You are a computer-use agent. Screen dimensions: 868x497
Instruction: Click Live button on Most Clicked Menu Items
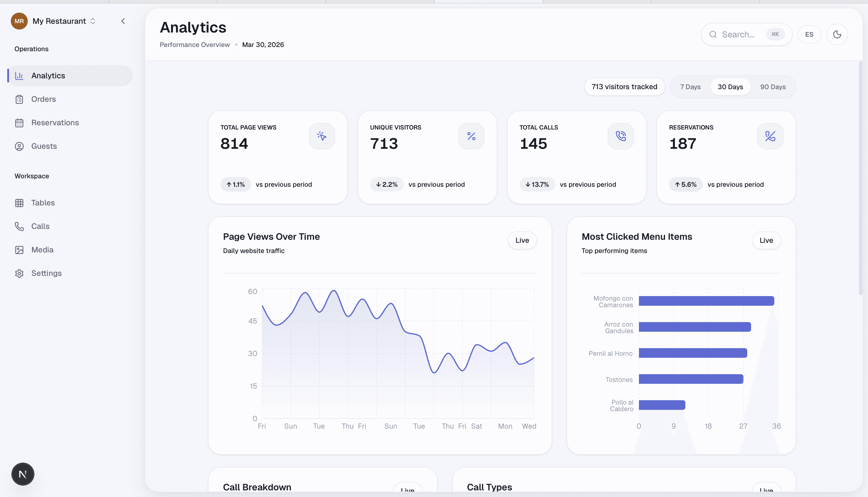[x=766, y=240]
